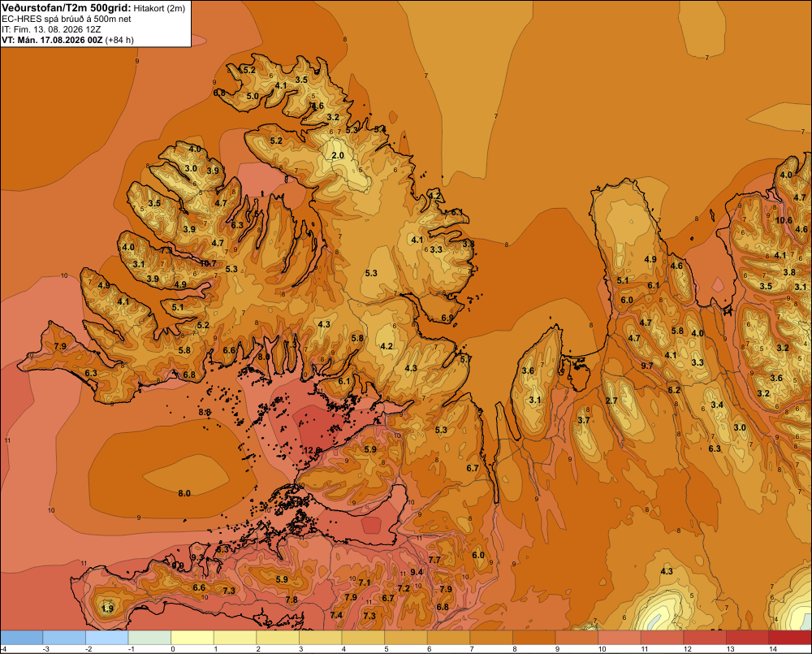
Task: Click the 2.0 temperature label on the map
Action: [x=338, y=155]
